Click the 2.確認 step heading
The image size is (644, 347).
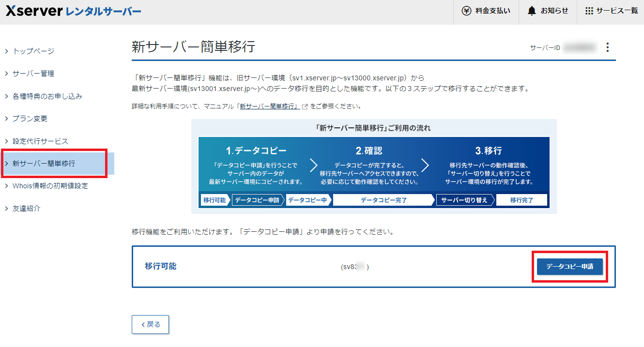coord(369,151)
